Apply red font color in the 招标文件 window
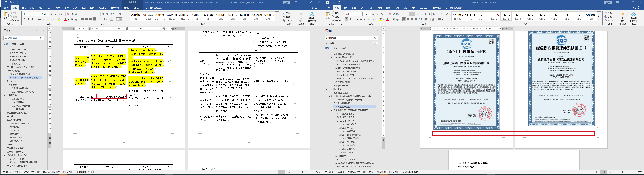This screenshot has width=644, height=175. [x=66, y=19]
